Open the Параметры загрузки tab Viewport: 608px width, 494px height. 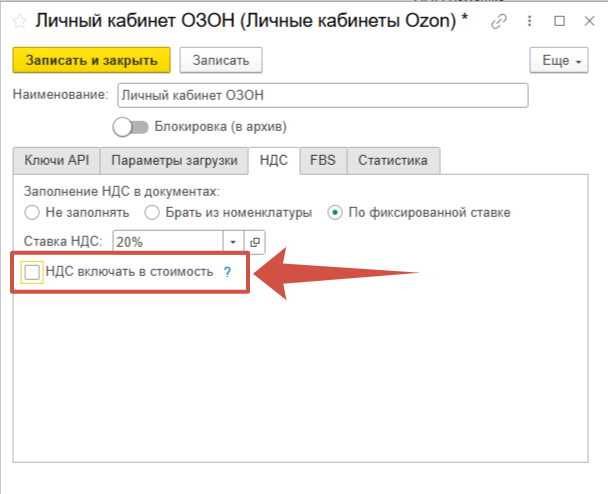click(x=174, y=160)
